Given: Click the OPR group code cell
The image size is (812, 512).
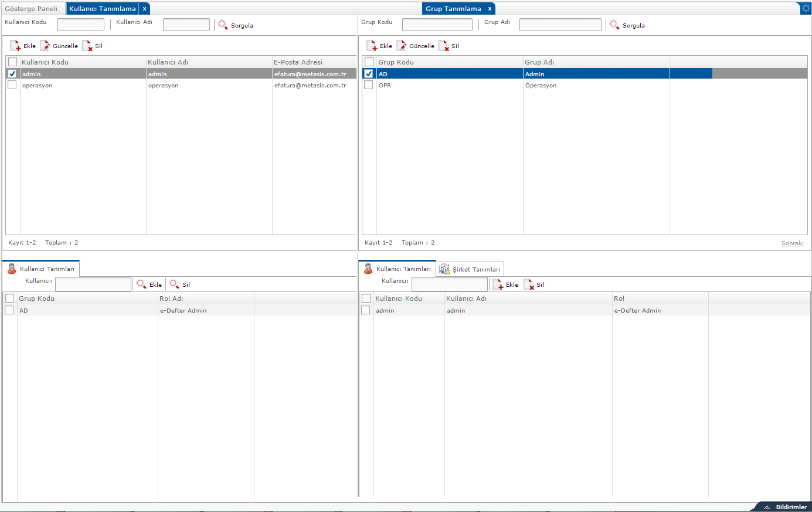Looking at the screenshot, I should [450, 86].
